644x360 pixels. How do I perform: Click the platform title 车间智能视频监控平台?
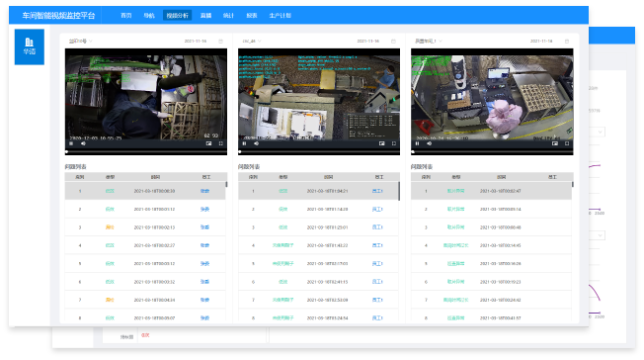click(x=58, y=16)
